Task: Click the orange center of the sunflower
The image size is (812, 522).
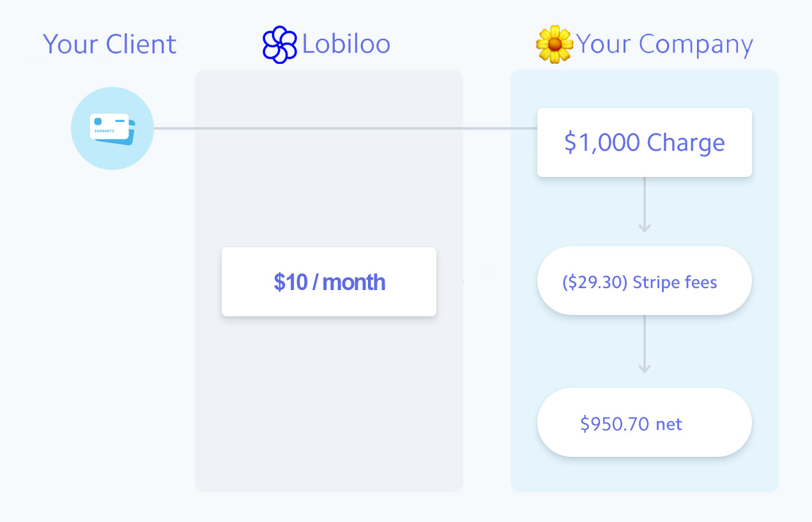Action: point(555,44)
